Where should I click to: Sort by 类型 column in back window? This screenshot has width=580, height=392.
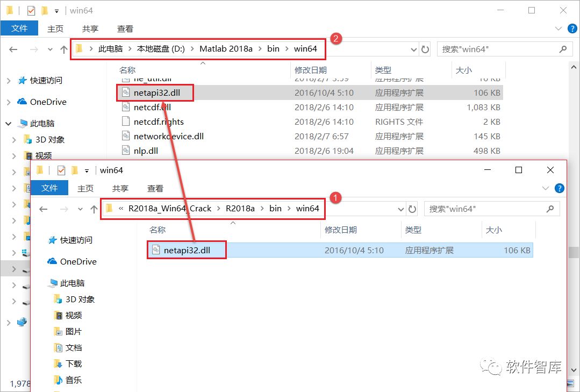[x=383, y=70]
